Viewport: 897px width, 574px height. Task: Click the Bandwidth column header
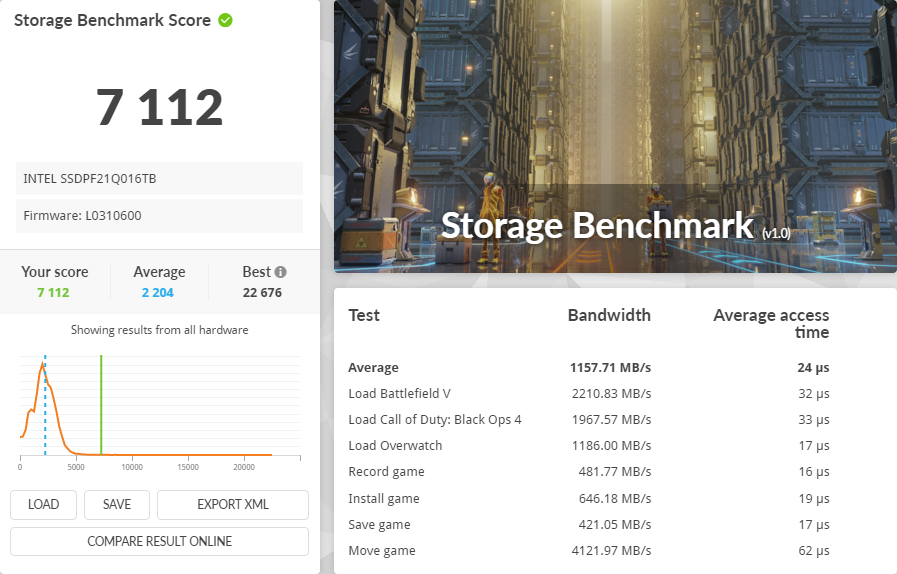point(609,315)
